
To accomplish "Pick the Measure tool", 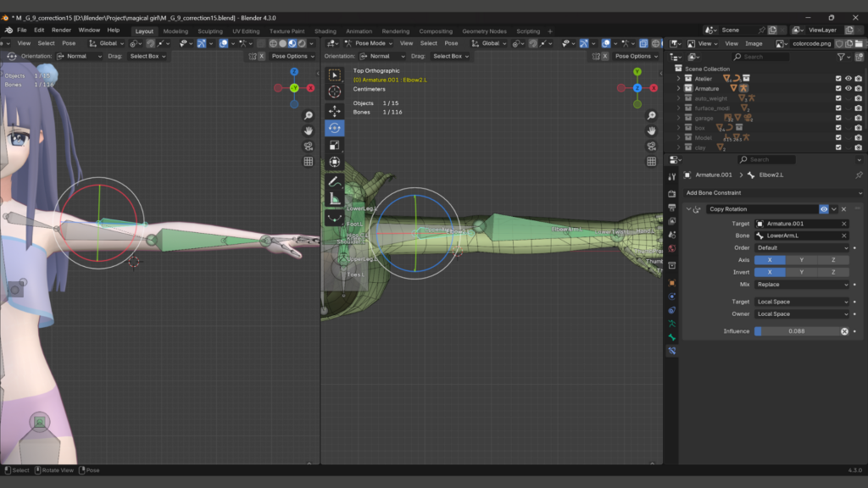I will click(335, 199).
